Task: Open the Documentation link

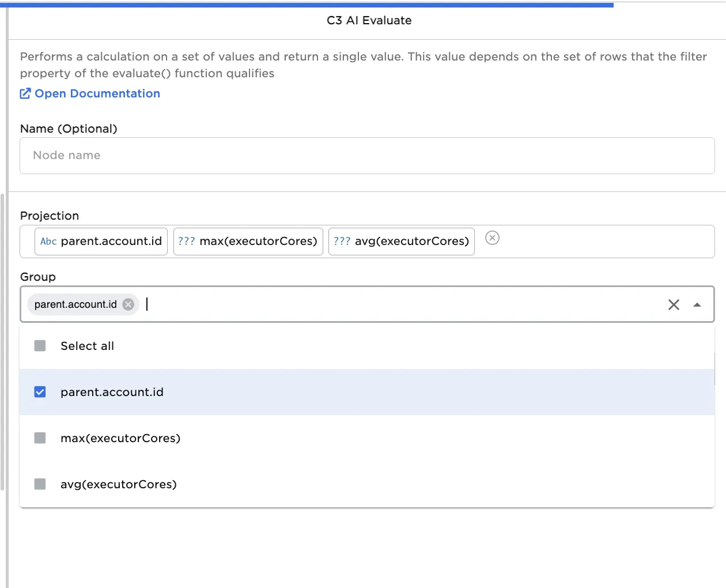Action: click(97, 93)
